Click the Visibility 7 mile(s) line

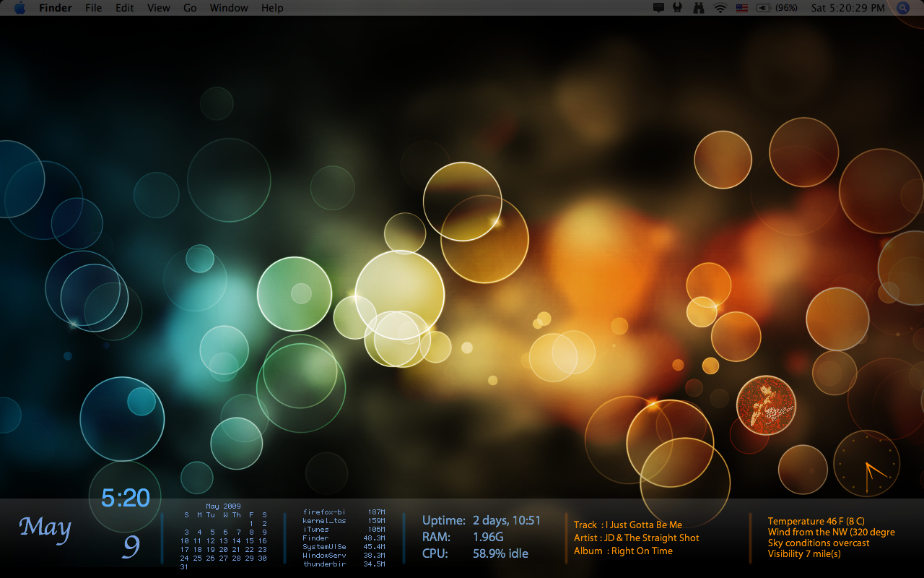(804, 553)
